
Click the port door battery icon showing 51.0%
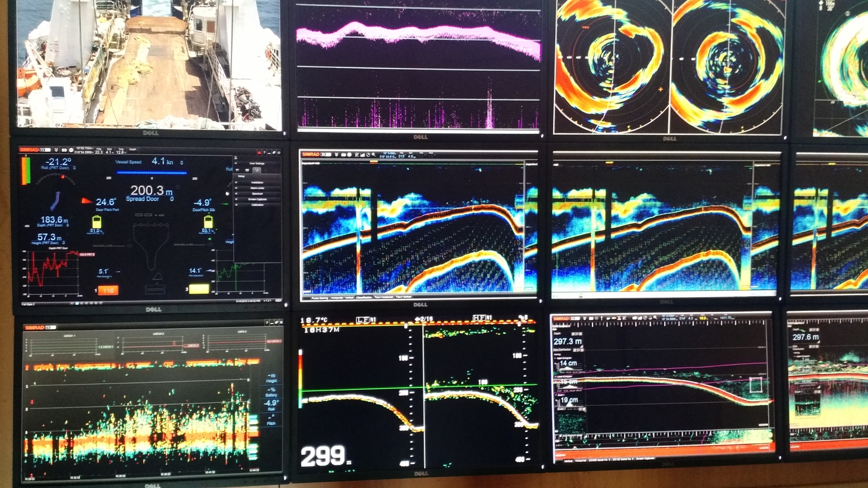(96, 222)
